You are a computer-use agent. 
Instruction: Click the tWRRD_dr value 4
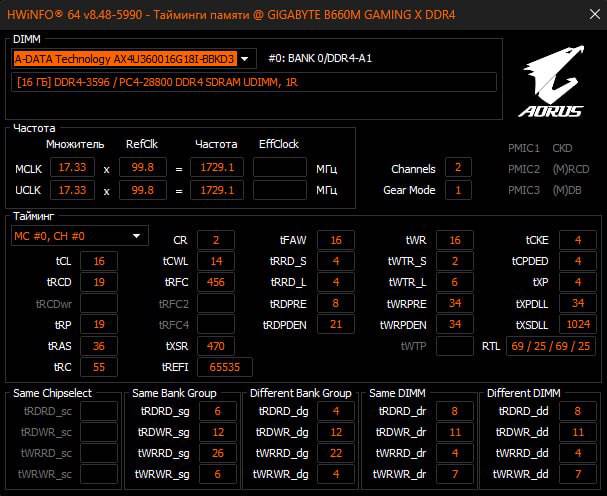(455, 453)
